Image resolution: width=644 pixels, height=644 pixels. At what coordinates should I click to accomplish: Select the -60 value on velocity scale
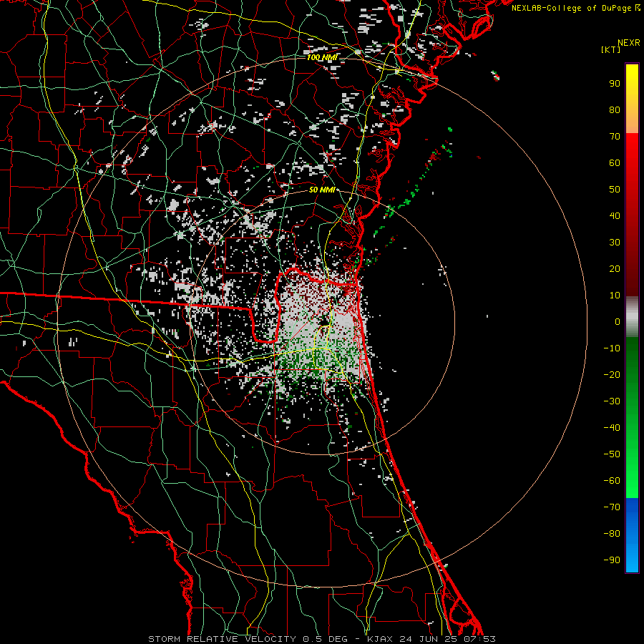coord(612,481)
